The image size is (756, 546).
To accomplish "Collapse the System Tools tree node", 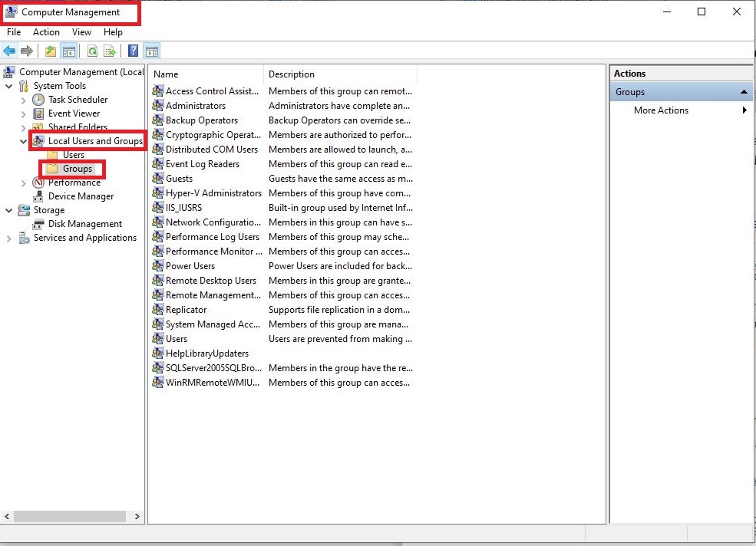I will click(x=8, y=86).
